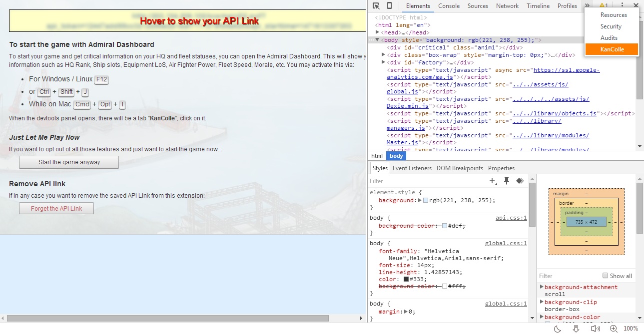Click the Ctrl key badge
This screenshot has width=644, height=334.
click(x=44, y=92)
